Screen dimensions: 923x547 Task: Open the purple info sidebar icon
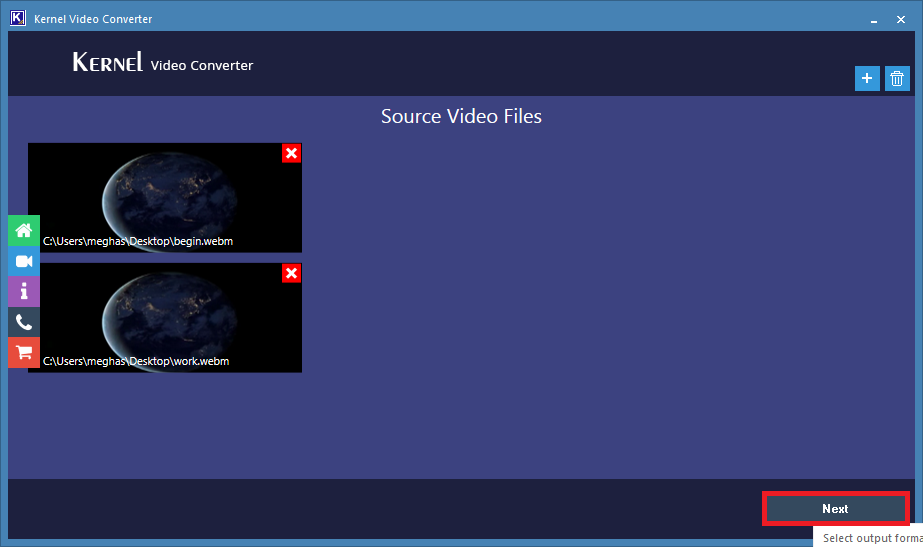click(24, 291)
